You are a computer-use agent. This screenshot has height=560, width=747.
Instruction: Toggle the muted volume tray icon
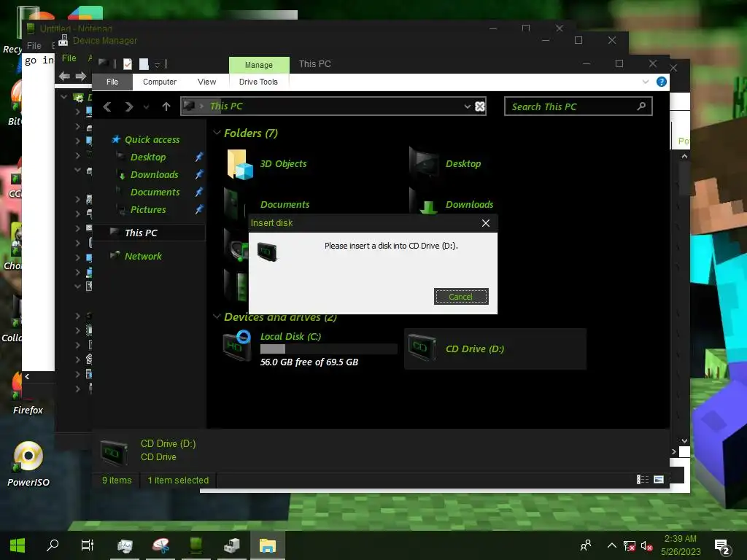(x=646, y=546)
